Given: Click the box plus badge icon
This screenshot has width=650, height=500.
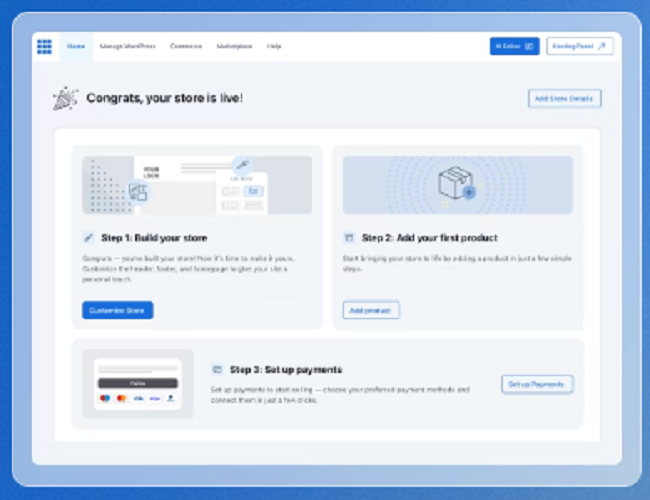Looking at the screenshot, I should tap(469, 192).
